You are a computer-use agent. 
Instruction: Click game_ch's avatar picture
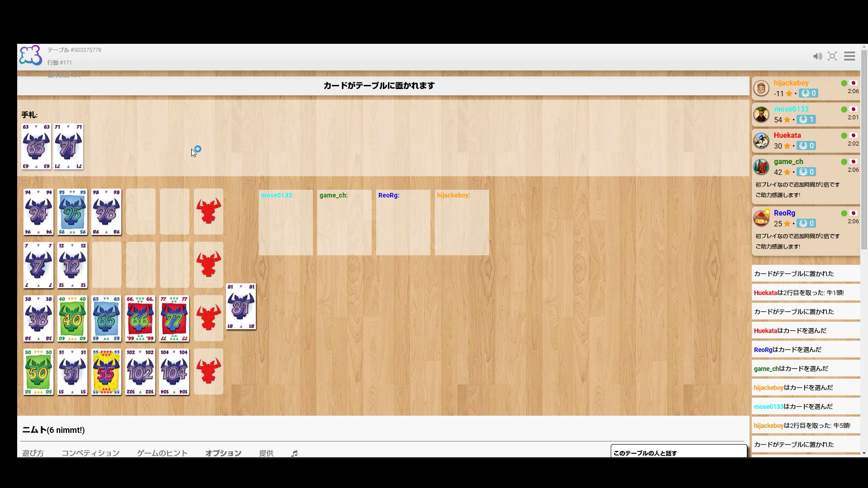pos(761,167)
